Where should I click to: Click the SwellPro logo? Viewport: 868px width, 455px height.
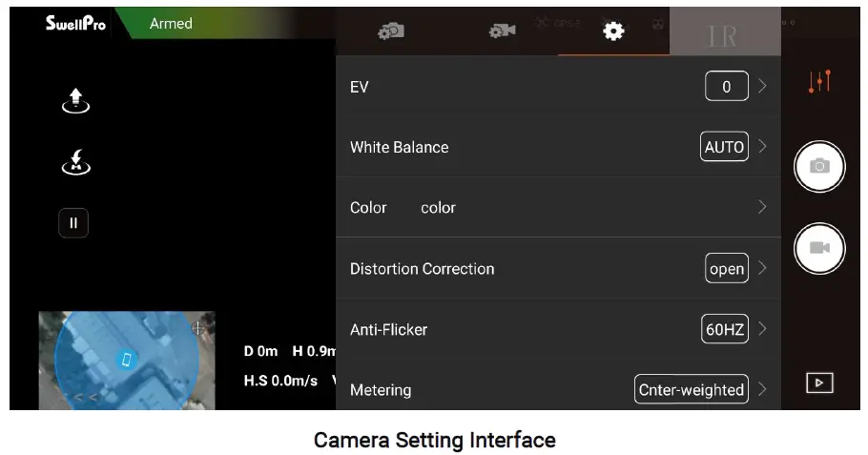(75, 23)
